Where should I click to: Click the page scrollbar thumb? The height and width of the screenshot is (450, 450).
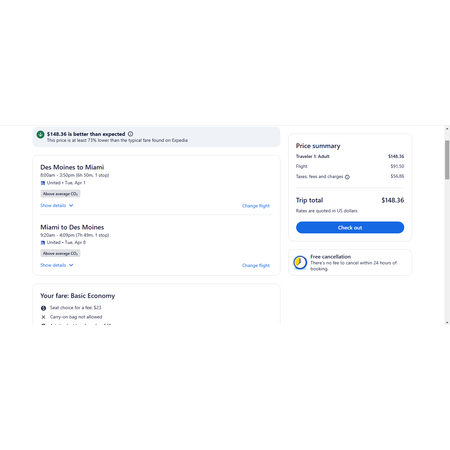tap(447, 160)
